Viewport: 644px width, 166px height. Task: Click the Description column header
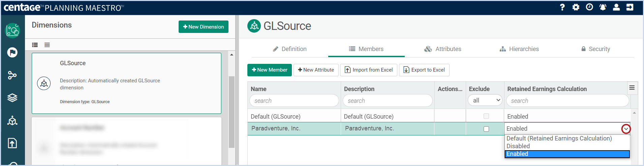click(359, 89)
